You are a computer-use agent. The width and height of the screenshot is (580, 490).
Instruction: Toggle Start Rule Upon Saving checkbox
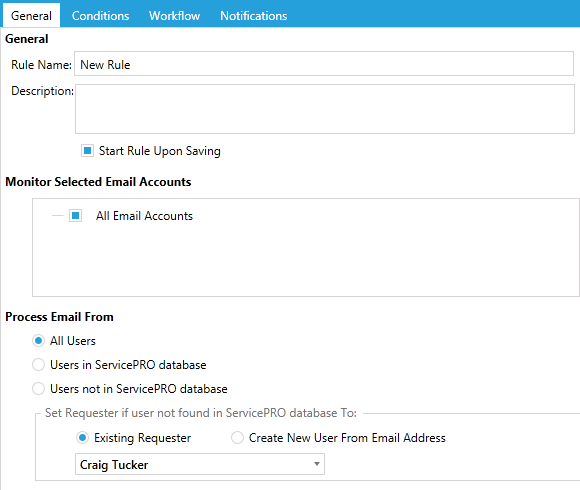[x=87, y=151]
